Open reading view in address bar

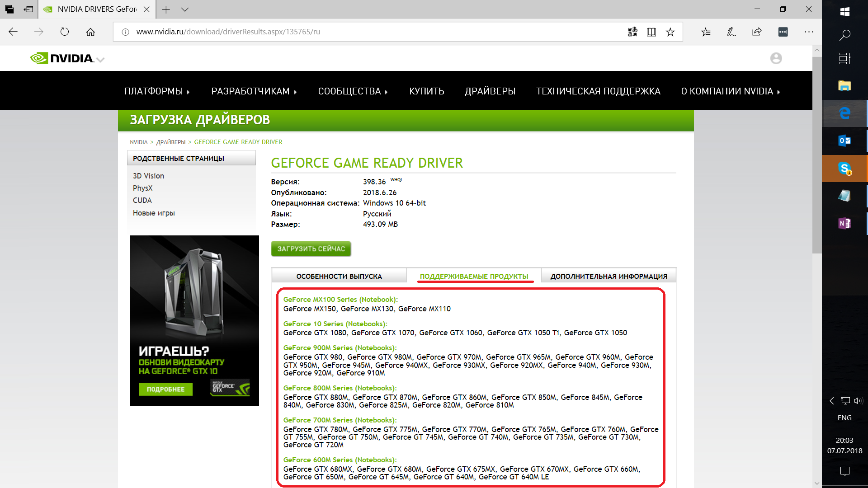[651, 32]
